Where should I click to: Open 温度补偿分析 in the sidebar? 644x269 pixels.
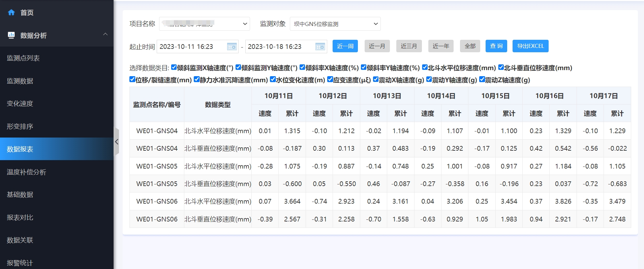(57, 172)
